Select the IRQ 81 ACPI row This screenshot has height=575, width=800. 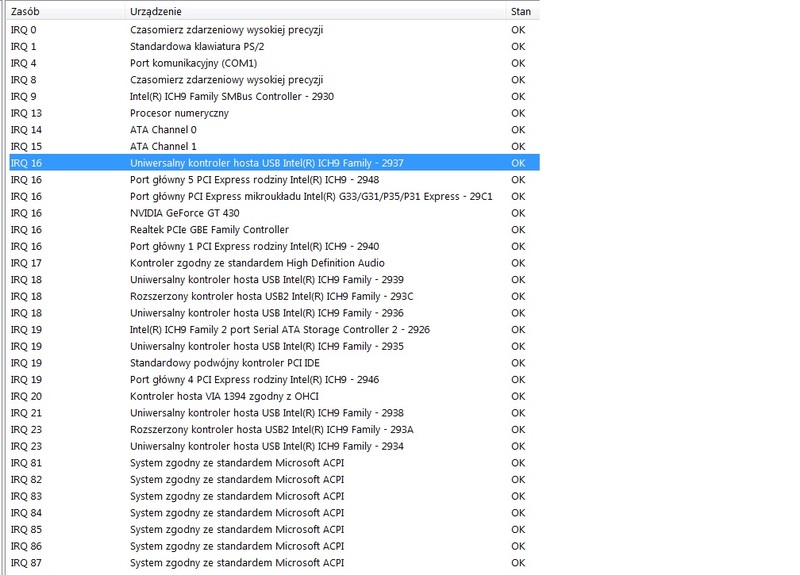[x=274, y=463]
